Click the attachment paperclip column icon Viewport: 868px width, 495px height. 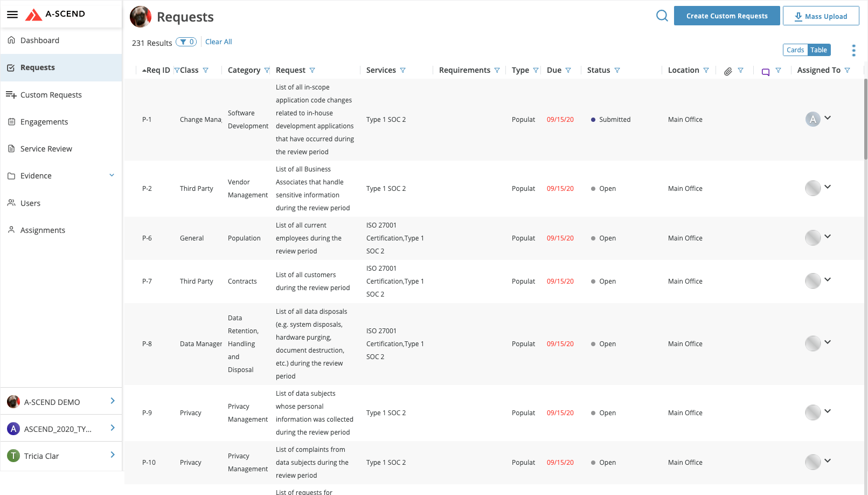click(728, 71)
